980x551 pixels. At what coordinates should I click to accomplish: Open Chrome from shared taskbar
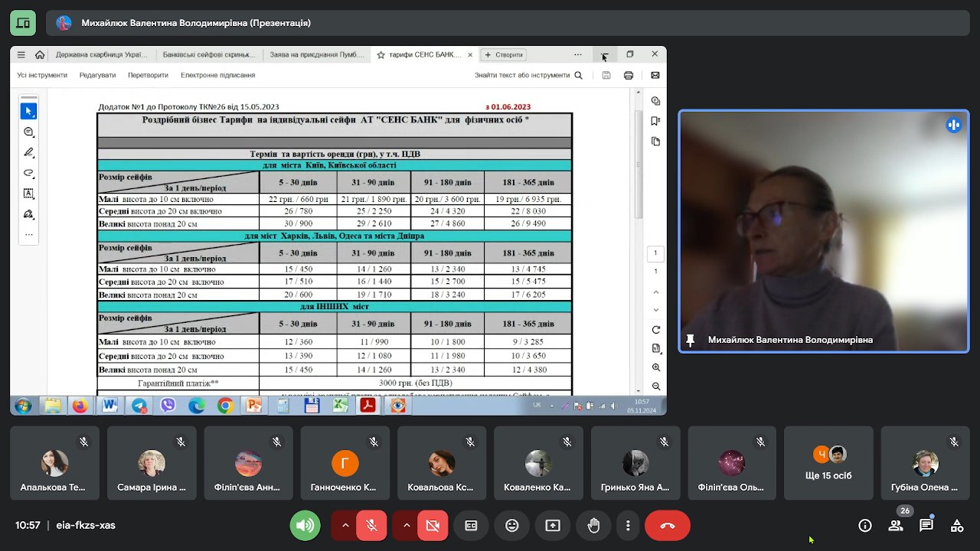tap(225, 406)
